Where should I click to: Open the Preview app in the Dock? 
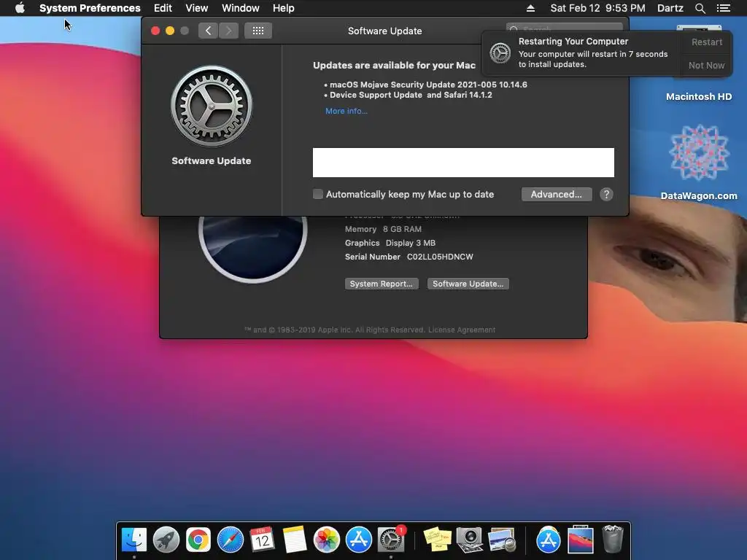502,540
